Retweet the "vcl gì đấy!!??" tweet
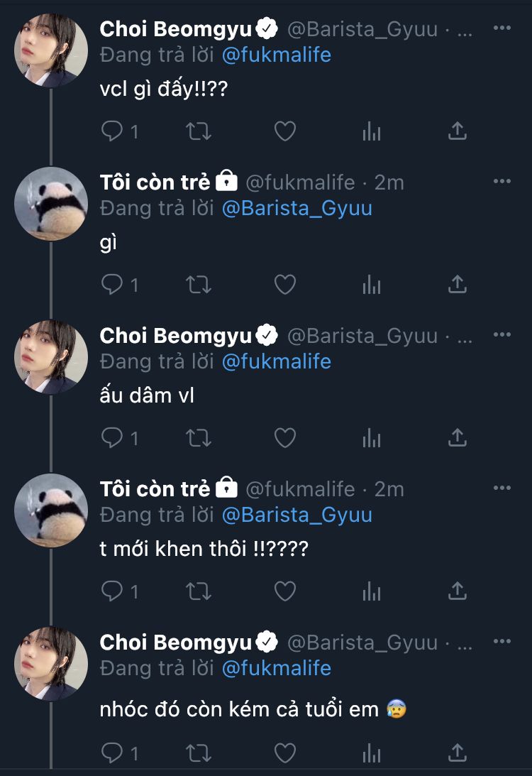 pos(198,131)
